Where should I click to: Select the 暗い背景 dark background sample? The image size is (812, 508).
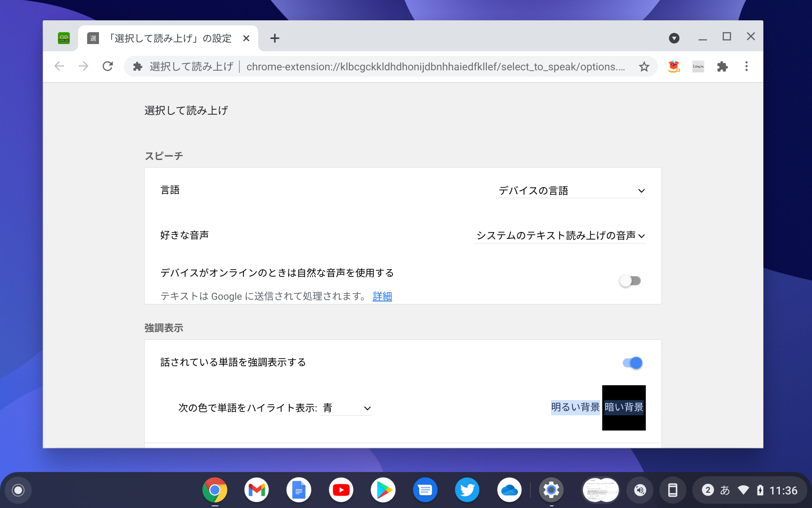coord(623,408)
